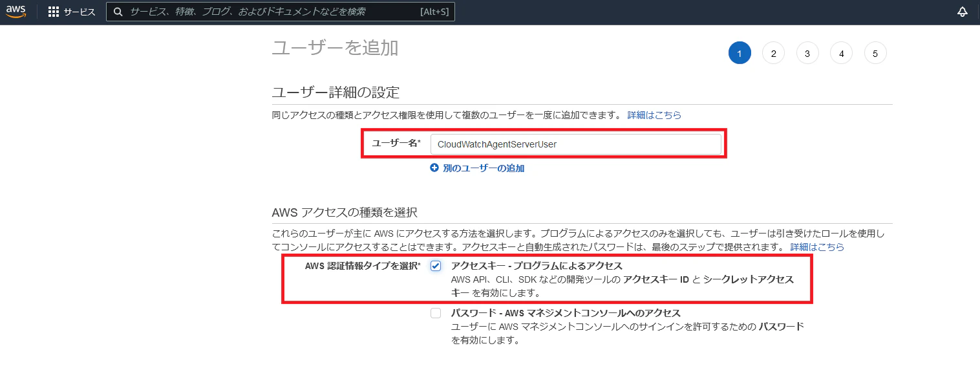Open the services grid icon
Screen dimensions: 980x370
54,12
